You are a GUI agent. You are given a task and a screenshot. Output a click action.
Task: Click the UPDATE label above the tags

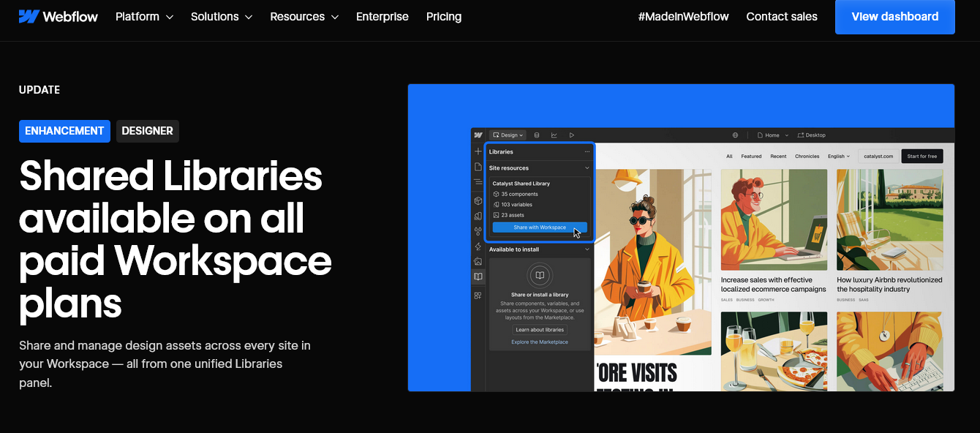[39, 90]
